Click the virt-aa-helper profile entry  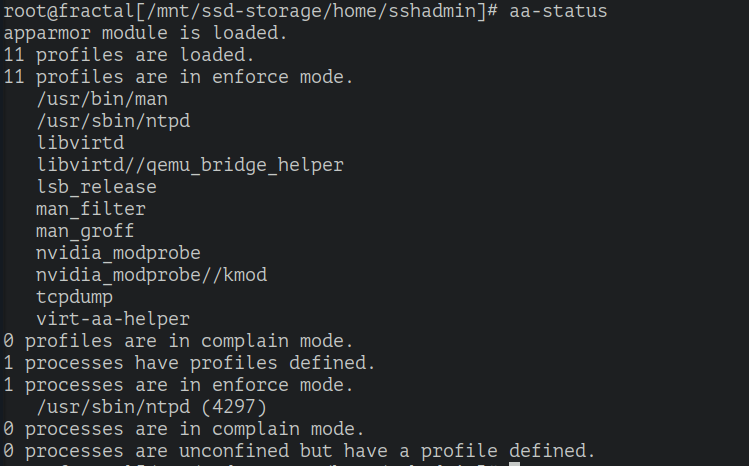click(x=113, y=319)
